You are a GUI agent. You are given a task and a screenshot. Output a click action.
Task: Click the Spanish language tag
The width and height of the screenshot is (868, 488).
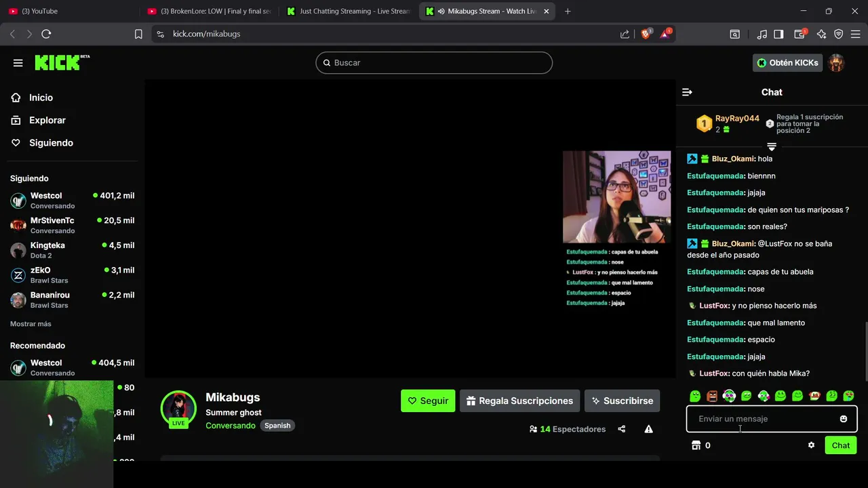point(277,426)
